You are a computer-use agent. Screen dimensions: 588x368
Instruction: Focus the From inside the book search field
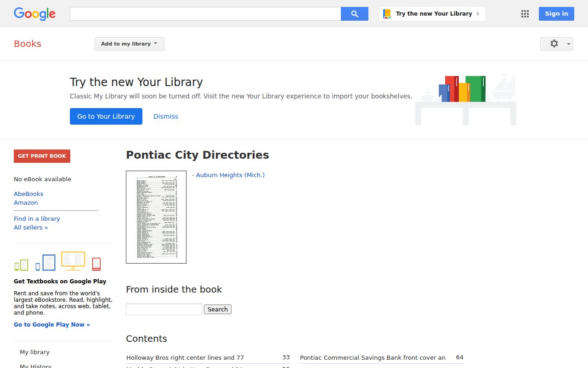pyautogui.click(x=164, y=309)
